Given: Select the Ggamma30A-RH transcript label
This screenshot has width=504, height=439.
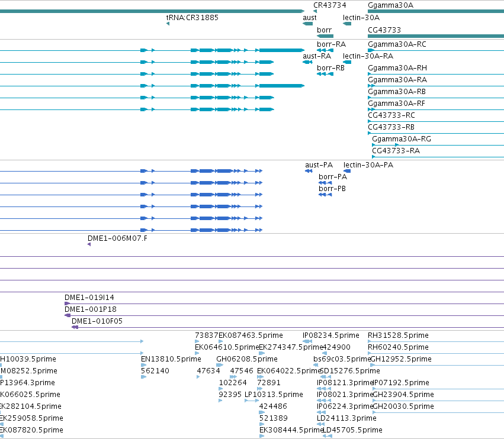Looking at the screenshot, I should 397,68.
